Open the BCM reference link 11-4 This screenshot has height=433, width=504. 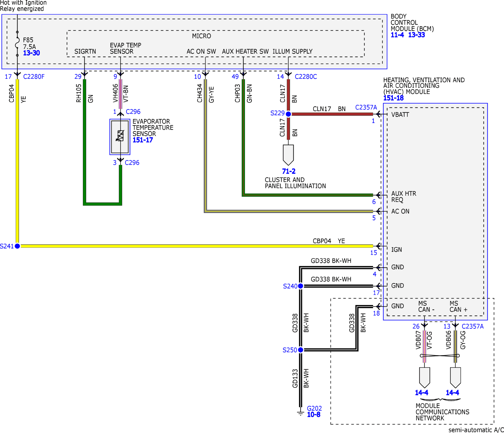397,35
